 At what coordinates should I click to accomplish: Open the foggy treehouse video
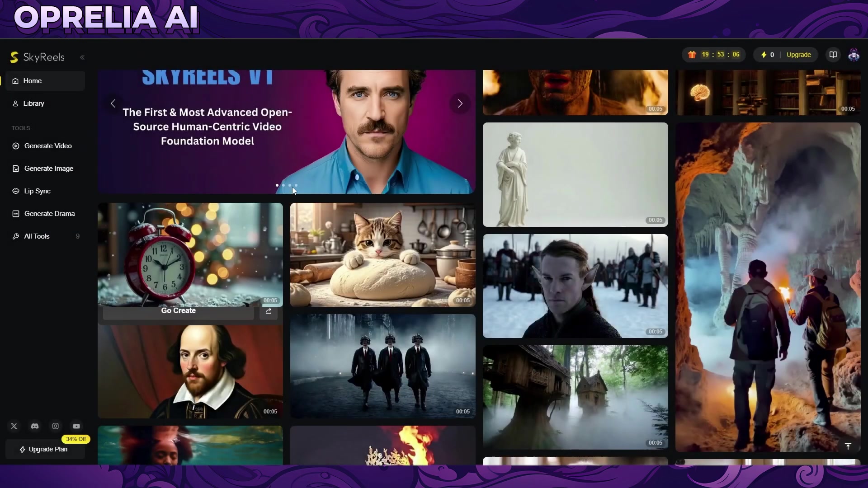pos(576,397)
